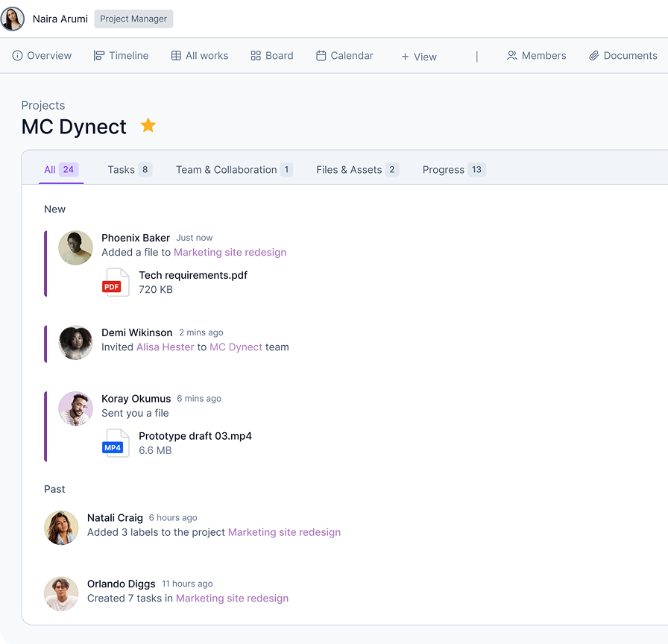Switch to the Timeline view
The width and height of the screenshot is (668, 644).
click(x=122, y=56)
